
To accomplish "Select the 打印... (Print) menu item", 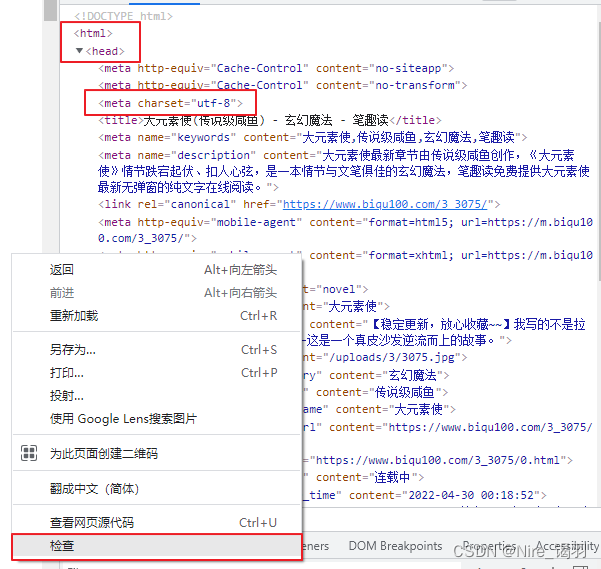I will pos(156,372).
